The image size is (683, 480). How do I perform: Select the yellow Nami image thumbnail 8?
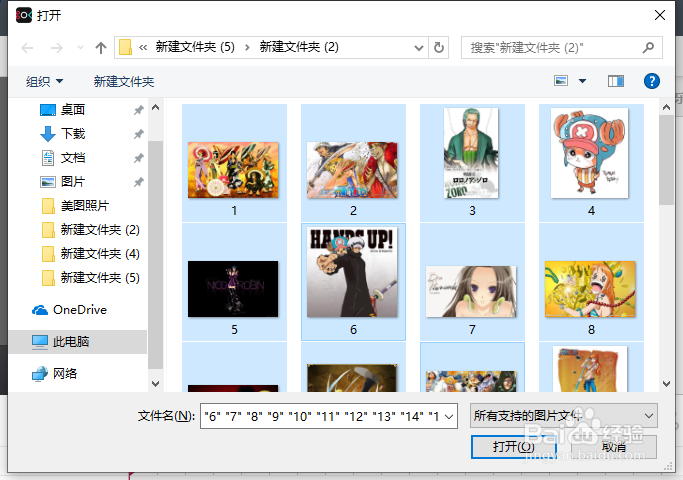pyautogui.click(x=591, y=282)
